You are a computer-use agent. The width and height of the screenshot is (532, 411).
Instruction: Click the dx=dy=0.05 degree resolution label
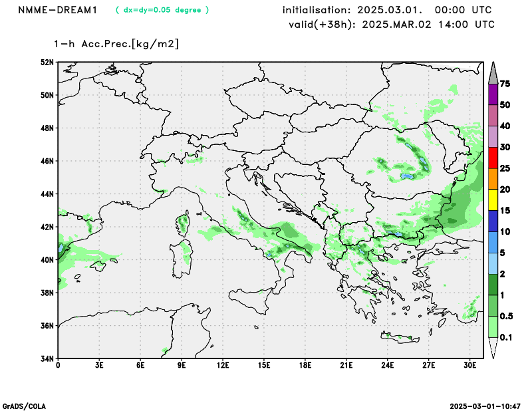pos(162,10)
